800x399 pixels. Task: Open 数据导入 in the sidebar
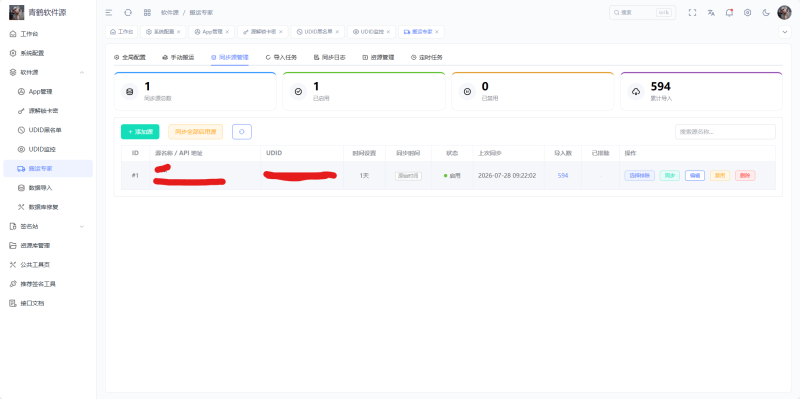click(48, 188)
